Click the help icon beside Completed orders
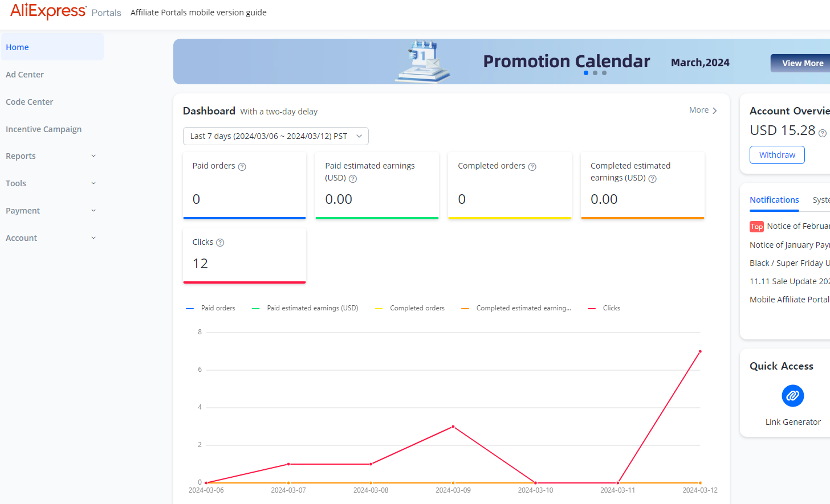This screenshot has width=830, height=504. coord(532,167)
